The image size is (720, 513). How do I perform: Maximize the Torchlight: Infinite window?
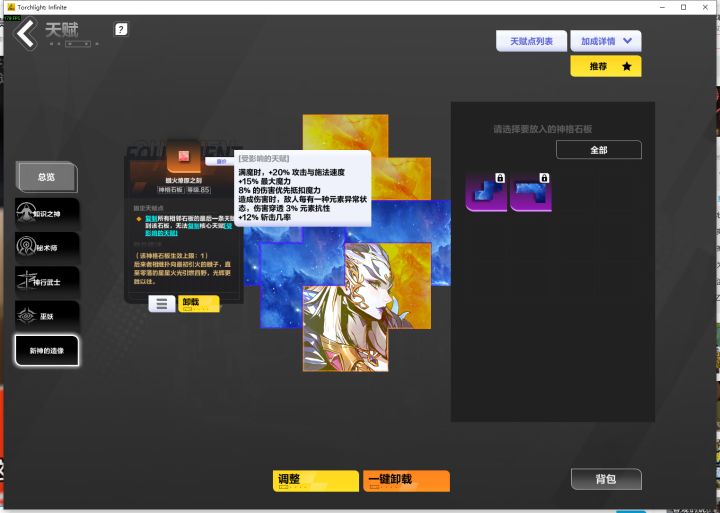click(x=684, y=7)
